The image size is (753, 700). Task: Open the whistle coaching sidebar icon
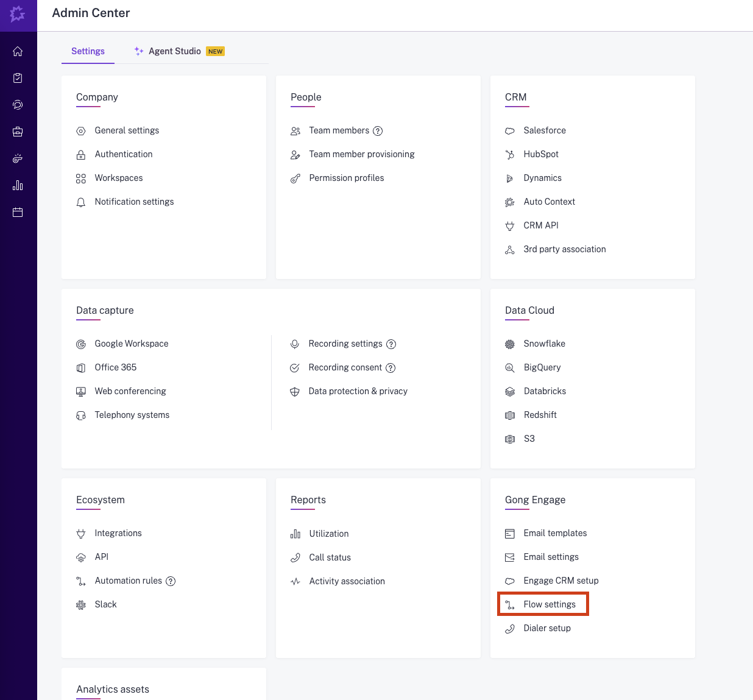tap(18, 158)
